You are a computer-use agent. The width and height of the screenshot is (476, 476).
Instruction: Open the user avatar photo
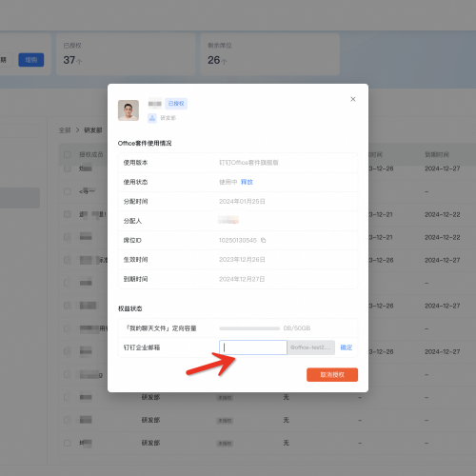pos(129,110)
